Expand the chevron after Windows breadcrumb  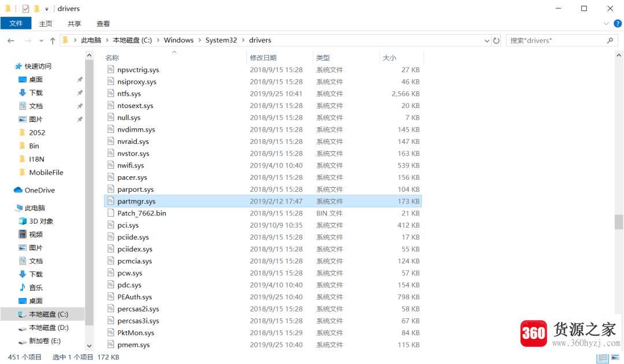pyautogui.click(x=199, y=40)
